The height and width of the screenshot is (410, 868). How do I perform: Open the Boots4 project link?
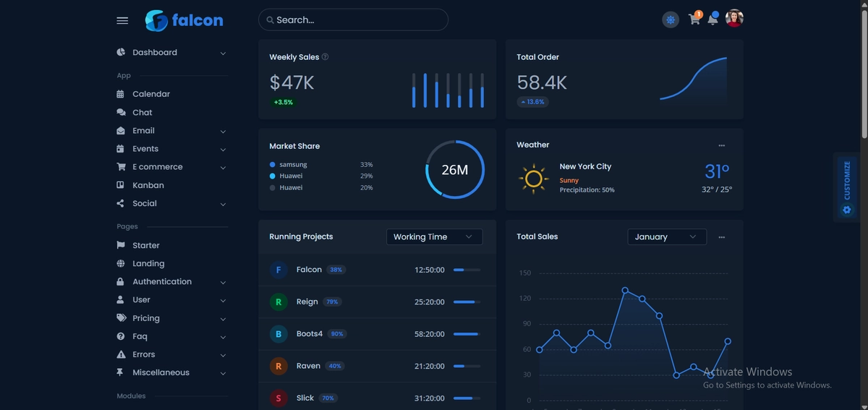tap(310, 333)
